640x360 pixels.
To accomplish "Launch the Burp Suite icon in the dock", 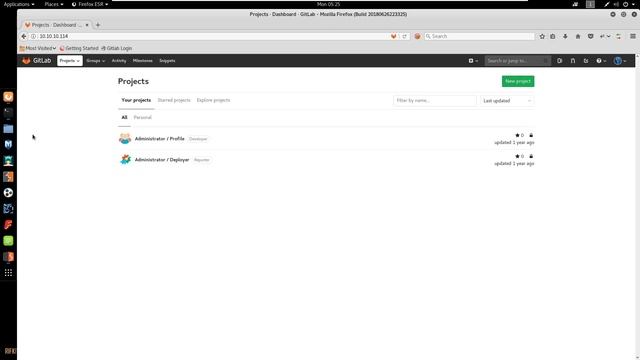I will tap(8, 177).
